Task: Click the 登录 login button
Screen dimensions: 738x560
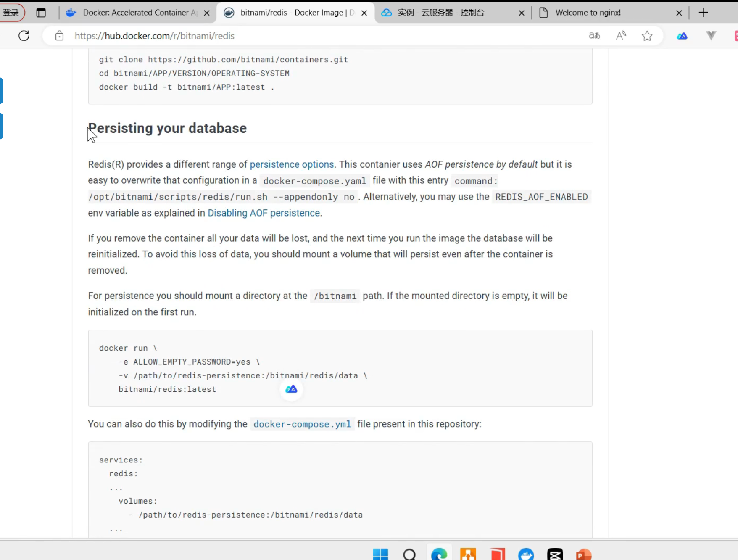Action: click(11, 13)
